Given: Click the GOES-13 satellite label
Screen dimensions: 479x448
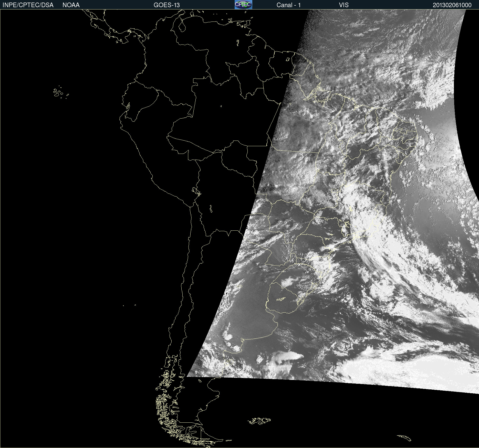Looking at the screenshot, I should coord(167,5).
